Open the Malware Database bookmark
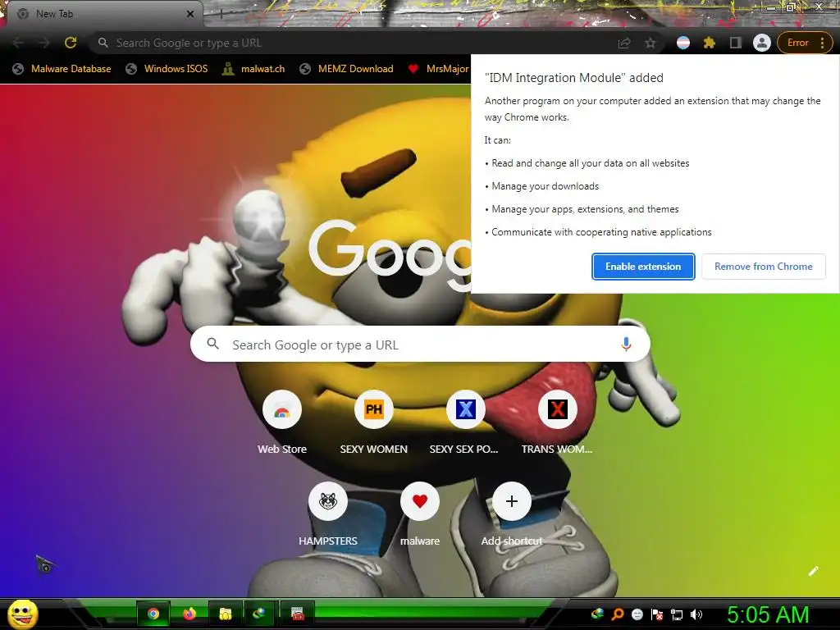Image resolution: width=840 pixels, height=630 pixels. (x=62, y=69)
